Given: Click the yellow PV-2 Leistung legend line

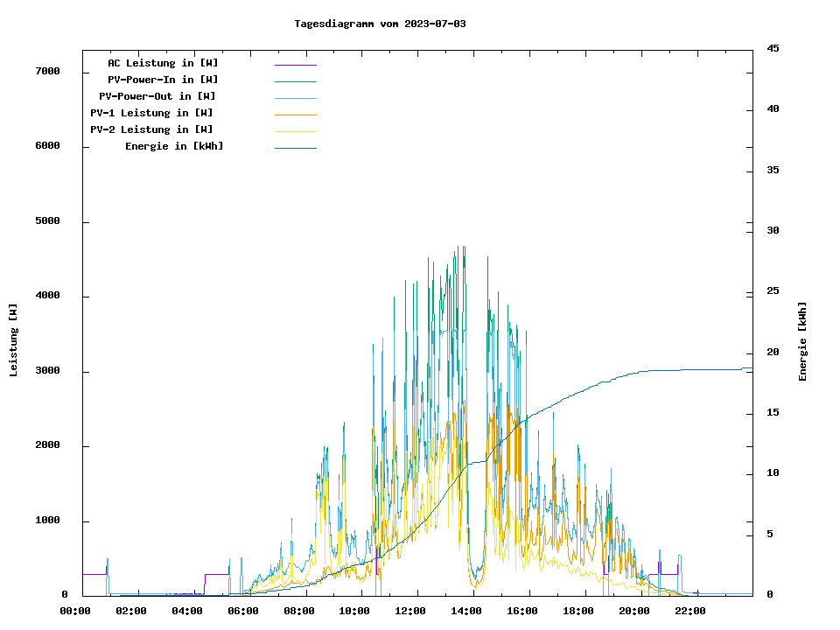Looking at the screenshot, I should (x=295, y=131).
